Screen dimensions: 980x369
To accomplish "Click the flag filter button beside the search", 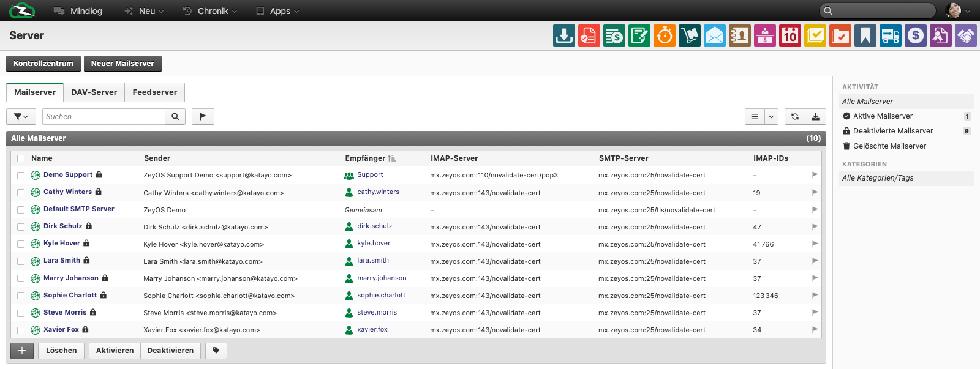I will point(203,116).
